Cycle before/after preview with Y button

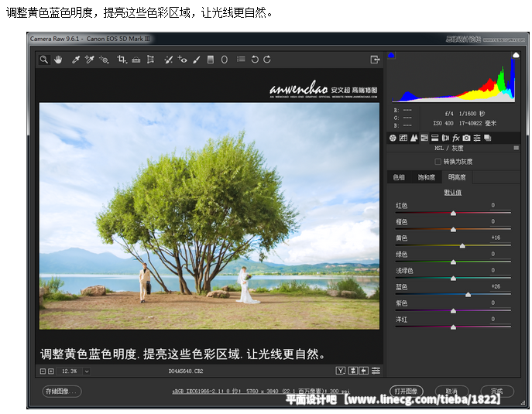[340, 371]
